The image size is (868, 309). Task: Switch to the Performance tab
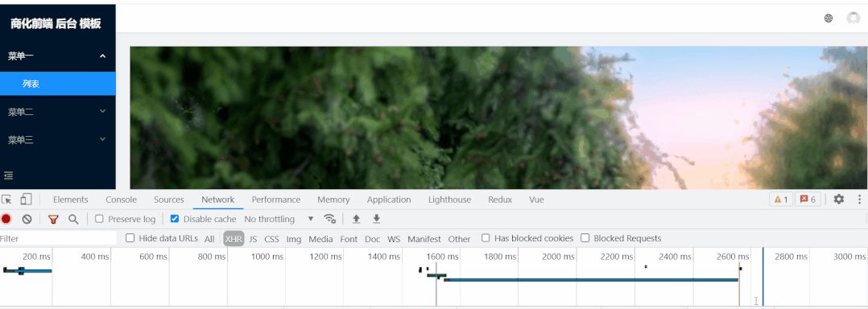pos(275,200)
